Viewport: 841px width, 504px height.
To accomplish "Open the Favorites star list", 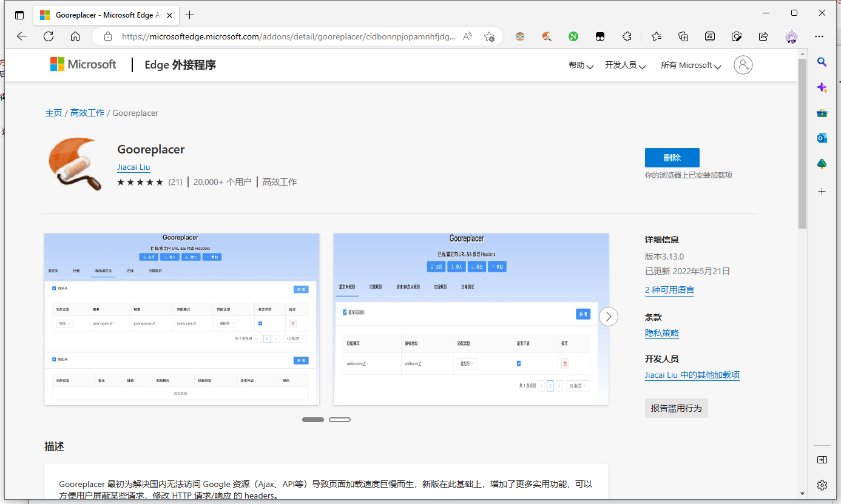I will 657,36.
